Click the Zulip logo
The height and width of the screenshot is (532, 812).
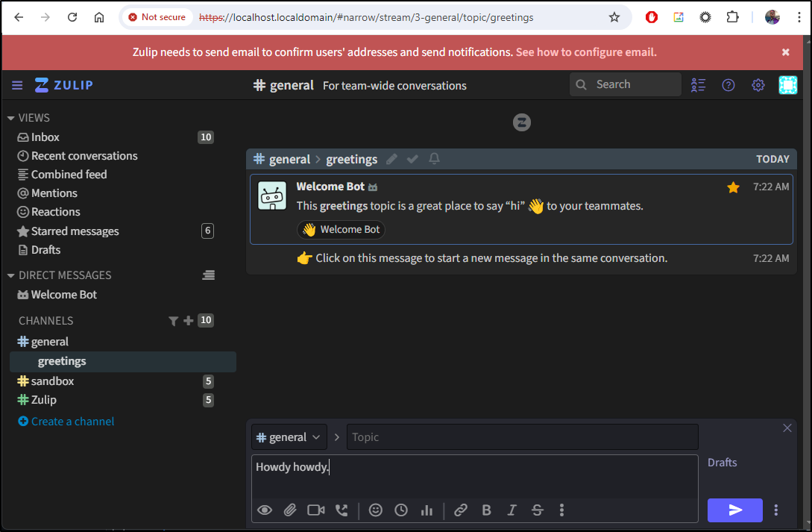click(x=64, y=85)
